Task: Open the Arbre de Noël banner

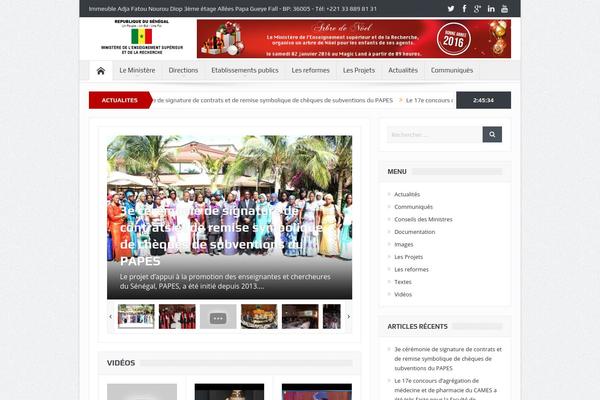Action: point(354,39)
